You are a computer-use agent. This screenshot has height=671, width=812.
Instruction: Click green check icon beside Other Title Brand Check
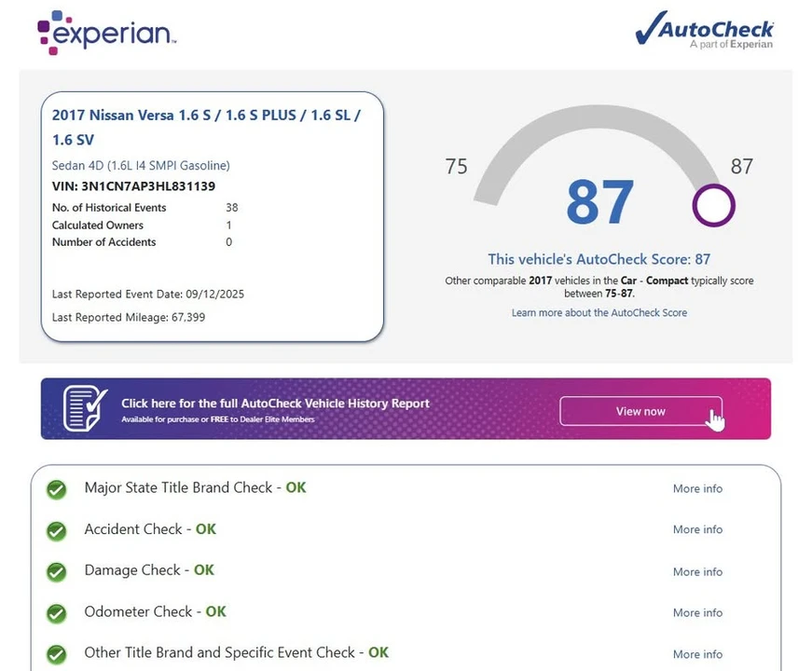(57, 654)
